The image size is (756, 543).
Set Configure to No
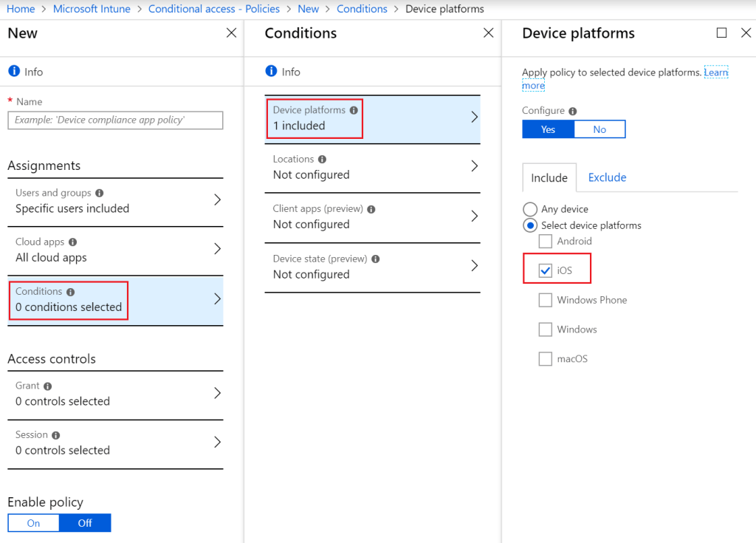pos(599,129)
